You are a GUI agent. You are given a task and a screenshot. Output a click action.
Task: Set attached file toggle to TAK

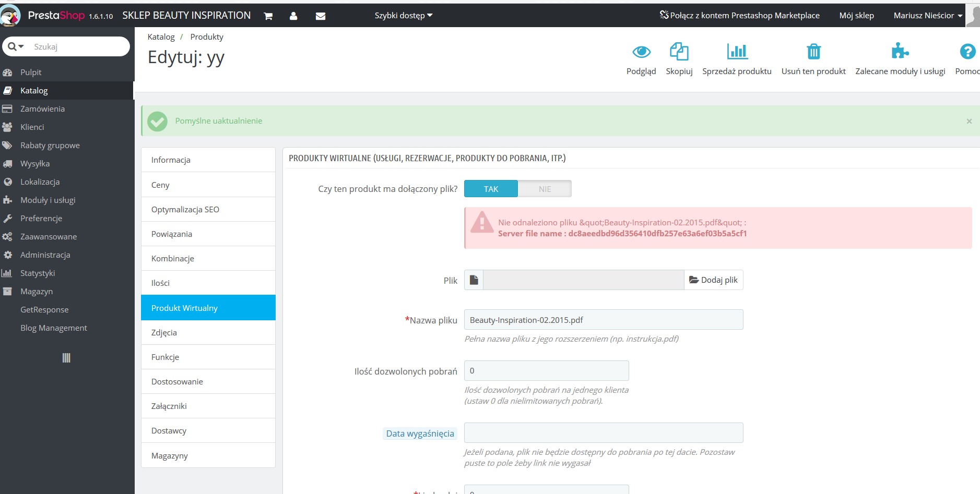coord(491,189)
